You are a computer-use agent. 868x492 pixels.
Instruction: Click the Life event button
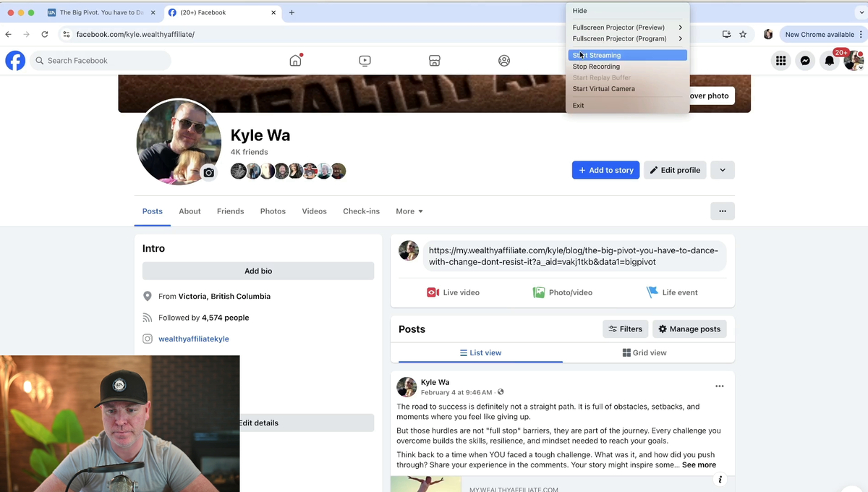(672, 292)
